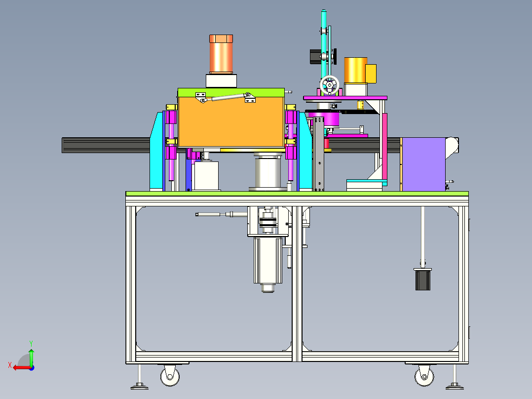Select the yellow cylinder at upper right

355,70
